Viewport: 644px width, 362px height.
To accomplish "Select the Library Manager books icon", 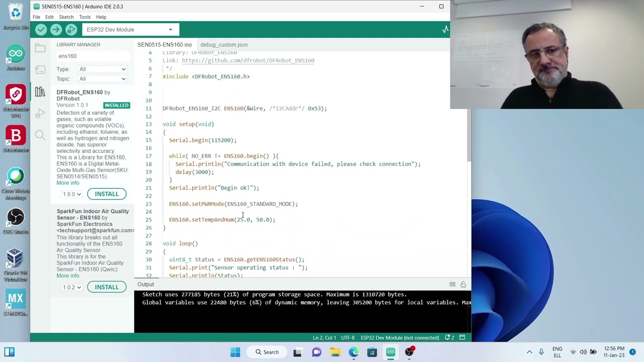I will [40, 93].
